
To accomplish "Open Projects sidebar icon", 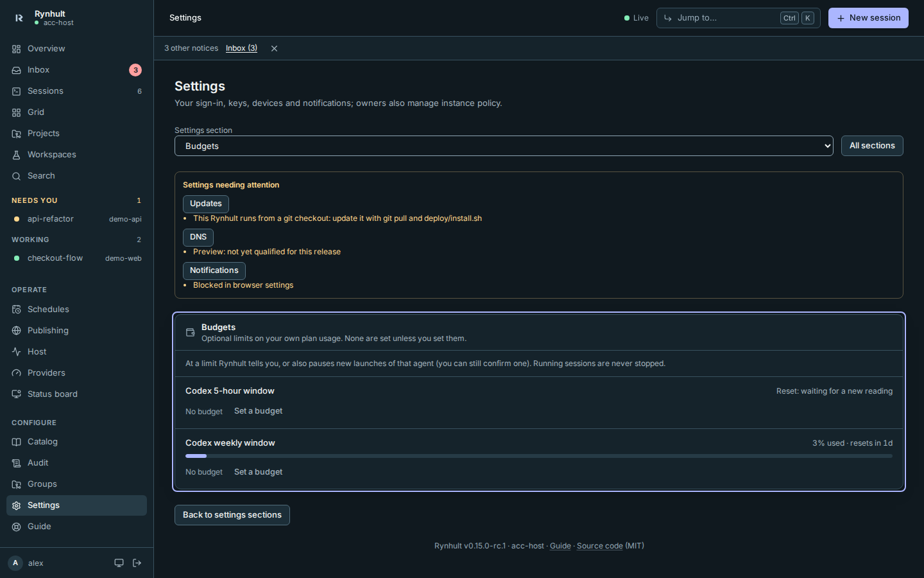I will 17,134.
